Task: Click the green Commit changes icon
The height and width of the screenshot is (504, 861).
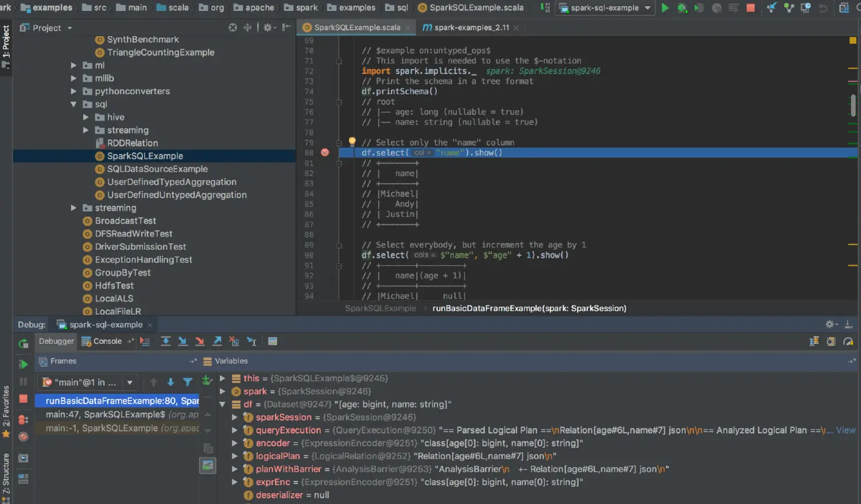Action: point(789,8)
